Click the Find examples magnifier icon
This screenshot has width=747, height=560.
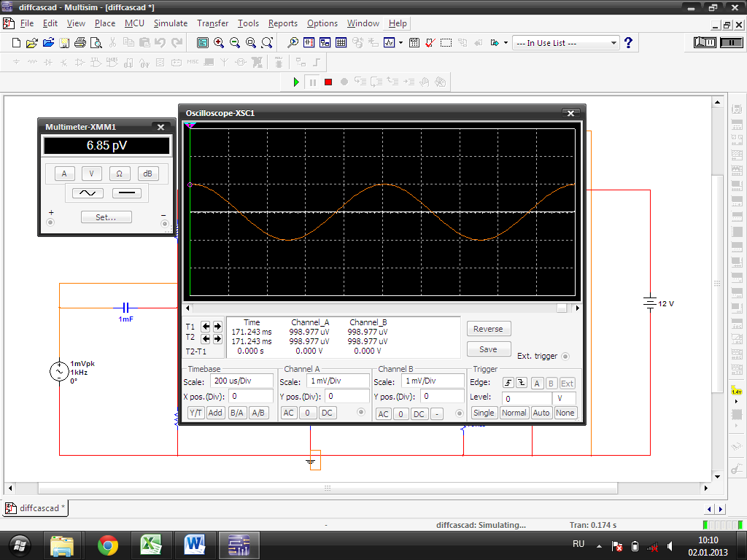(x=293, y=43)
